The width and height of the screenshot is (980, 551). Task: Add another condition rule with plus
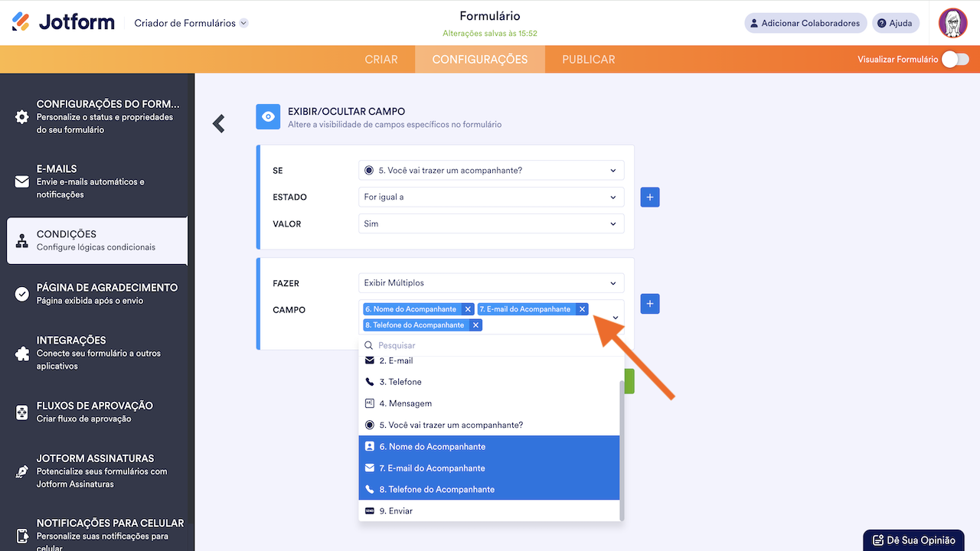[x=650, y=197]
